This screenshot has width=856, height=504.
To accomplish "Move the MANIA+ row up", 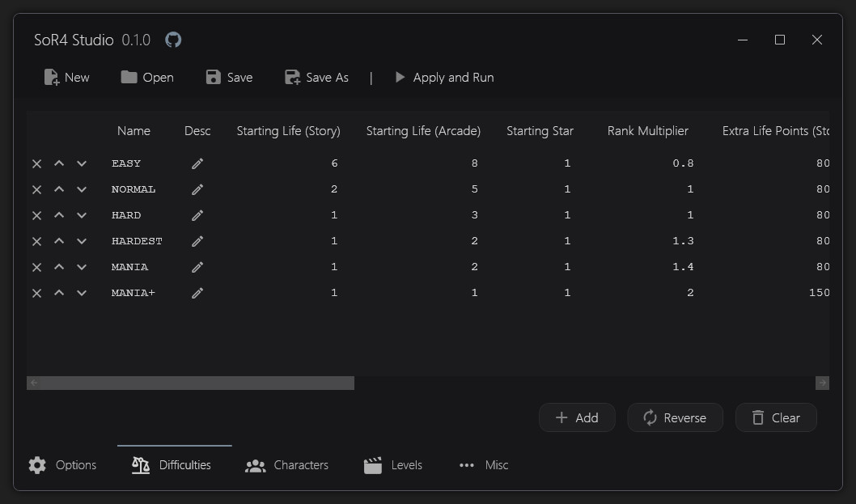I will [59, 293].
